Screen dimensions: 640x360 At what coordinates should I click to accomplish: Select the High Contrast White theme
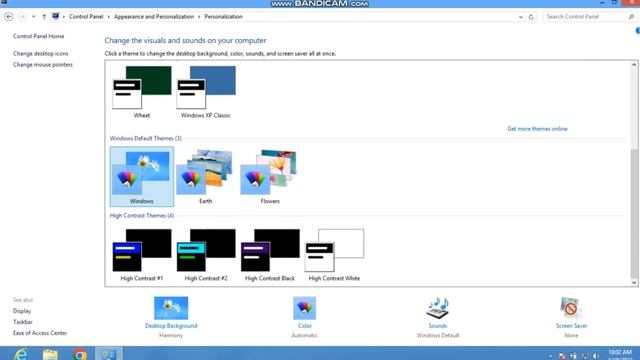(x=334, y=255)
